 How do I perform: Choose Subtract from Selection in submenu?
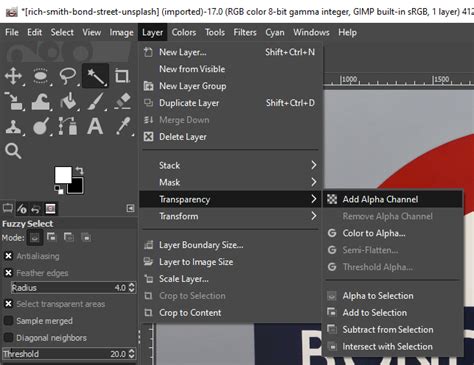pos(392,330)
